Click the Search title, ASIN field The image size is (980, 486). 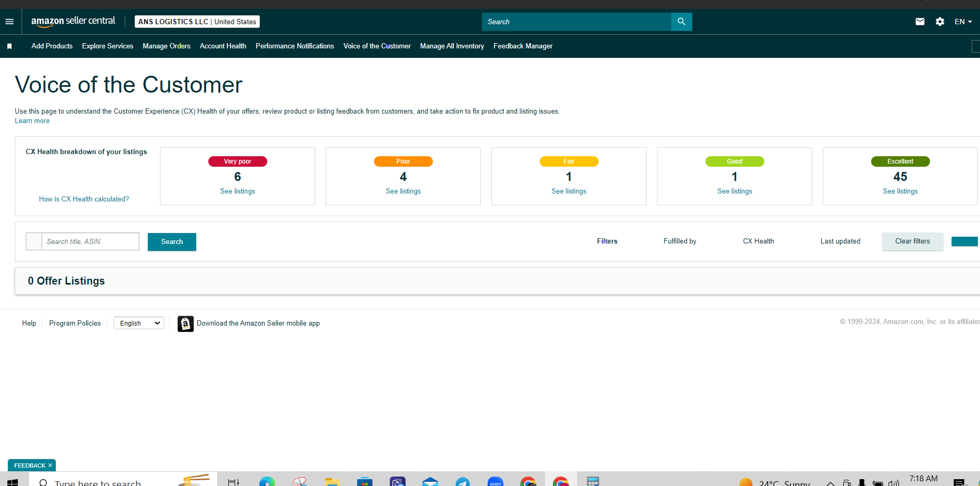[90, 241]
